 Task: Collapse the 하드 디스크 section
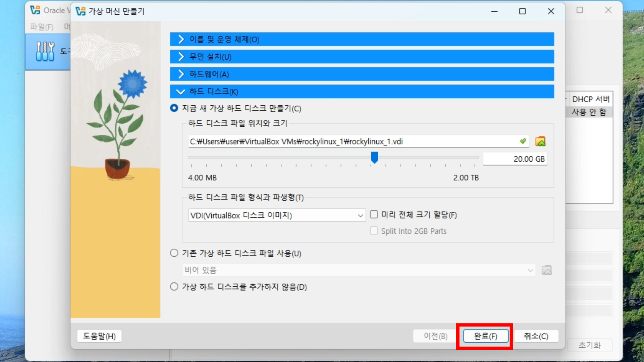[x=362, y=92]
